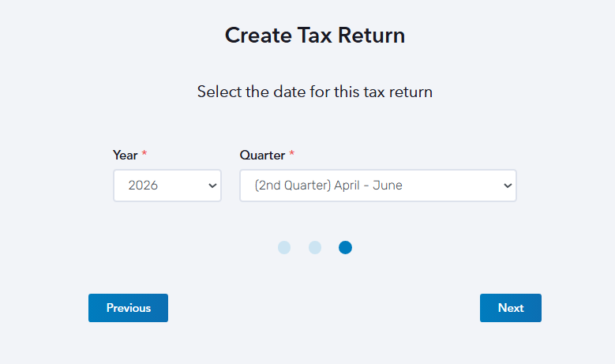Click the Create Tax Return heading
Viewport: 615px width, 364px height.
(x=314, y=36)
